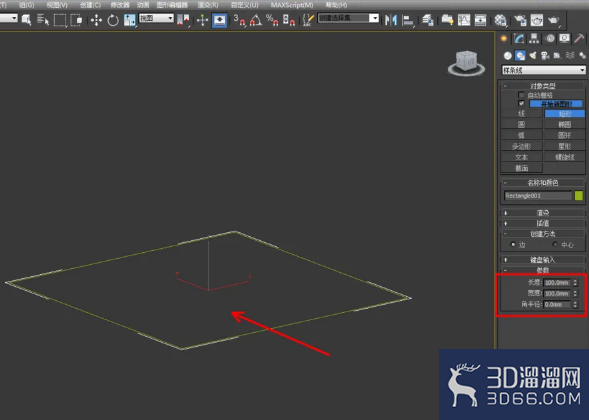Viewport: 589px width, 420px height.
Task: Click the Mirror tool icon
Action: 391,20
